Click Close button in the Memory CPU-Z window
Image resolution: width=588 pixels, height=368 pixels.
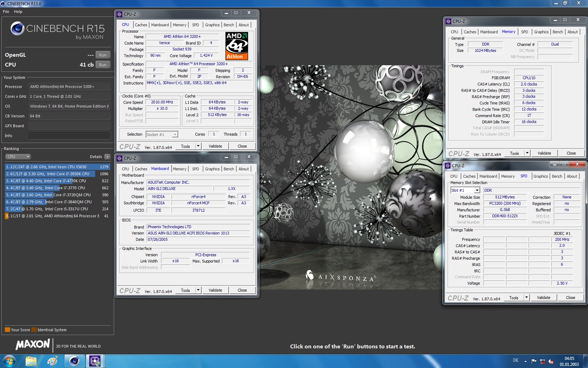(x=571, y=153)
